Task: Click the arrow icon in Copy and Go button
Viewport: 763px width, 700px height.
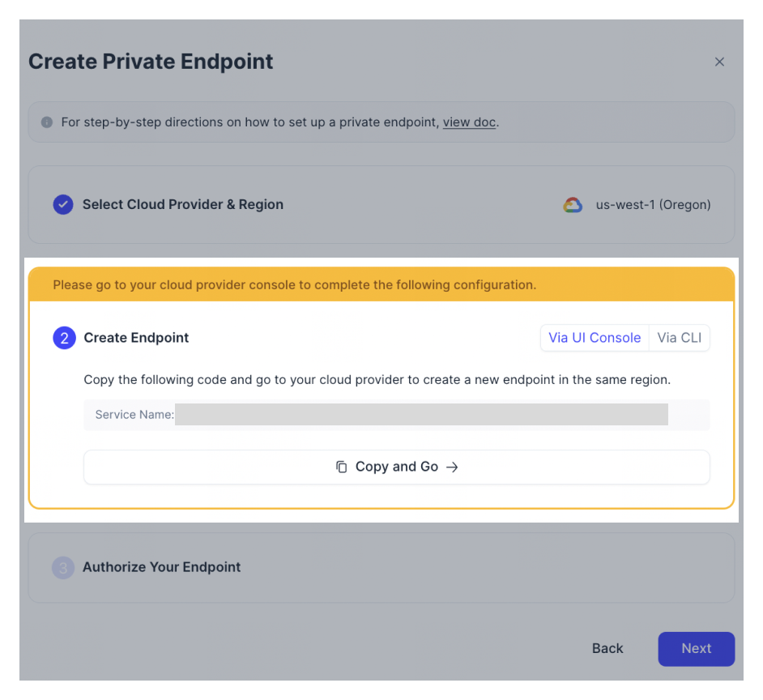Action: coord(453,467)
